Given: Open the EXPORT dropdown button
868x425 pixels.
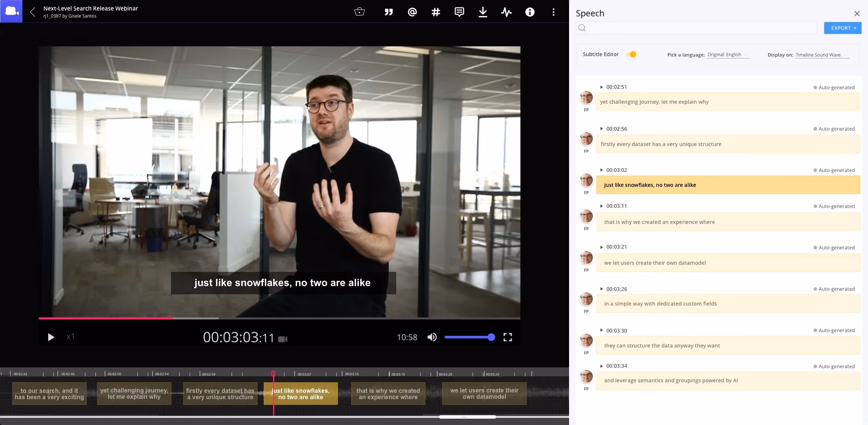Looking at the screenshot, I should pos(843,28).
